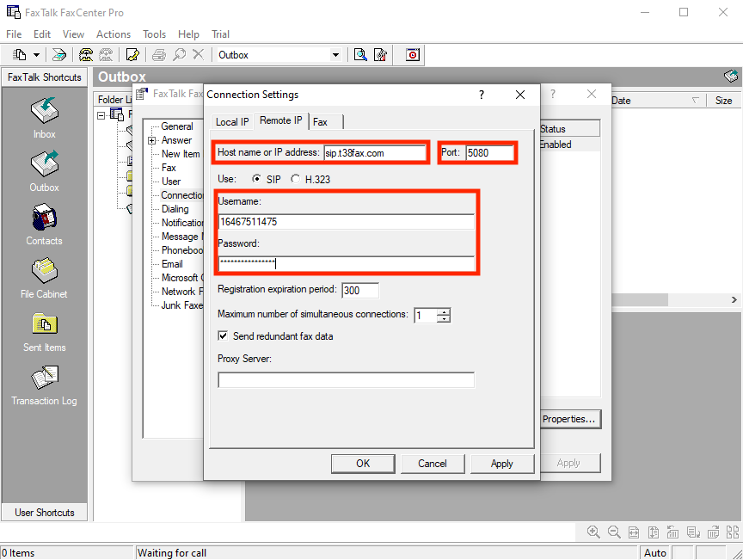Expand the Answer tree node
Image resolution: width=743 pixels, height=560 pixels.
[x=151, y=140]
